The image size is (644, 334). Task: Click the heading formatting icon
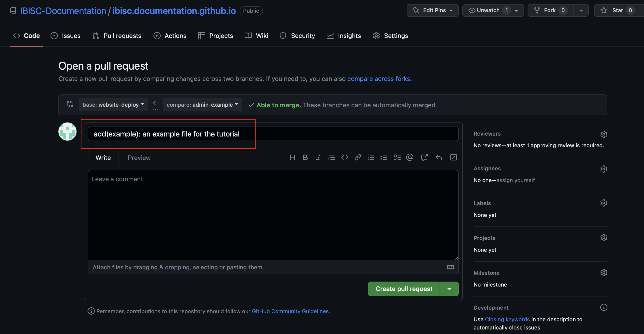292,157
